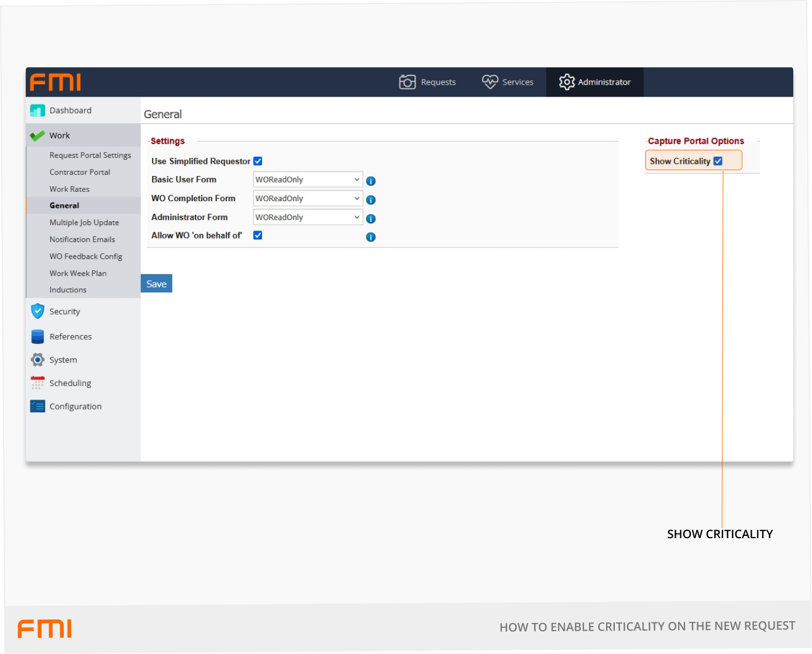Open Request Portal Settings link
This screenshot has width=812, height=654.
point(90,156)
